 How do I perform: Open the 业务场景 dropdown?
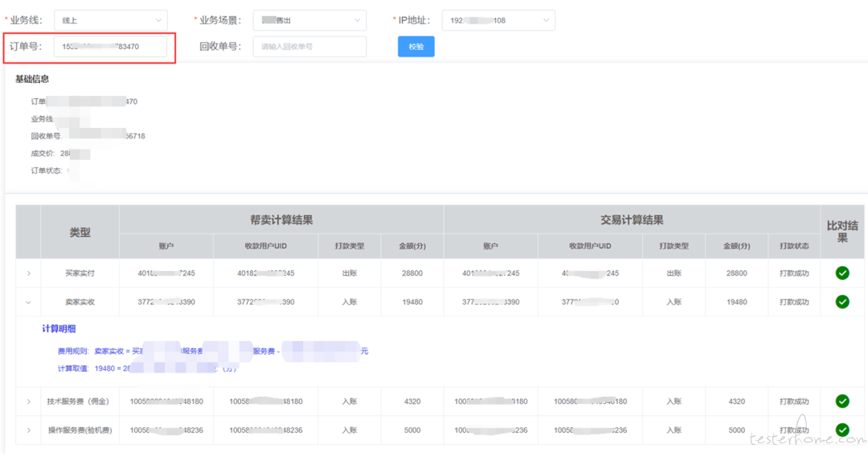pos(309,20)
